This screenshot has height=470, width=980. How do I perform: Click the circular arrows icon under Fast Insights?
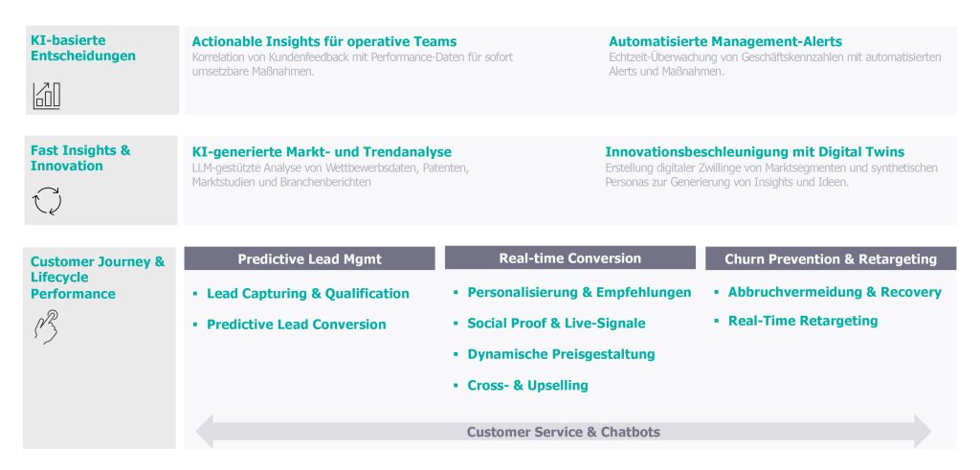[46, 202]
